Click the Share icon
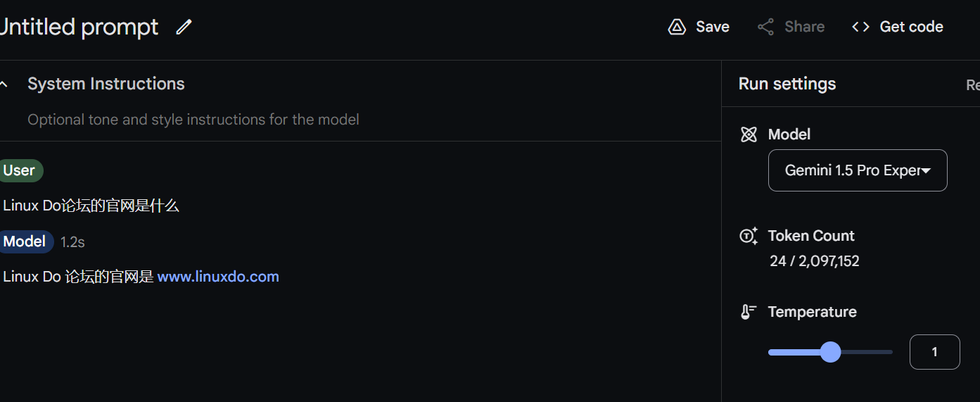Viewport: 980px width, 402px height. pyautogui.click(x=765, y=27)
